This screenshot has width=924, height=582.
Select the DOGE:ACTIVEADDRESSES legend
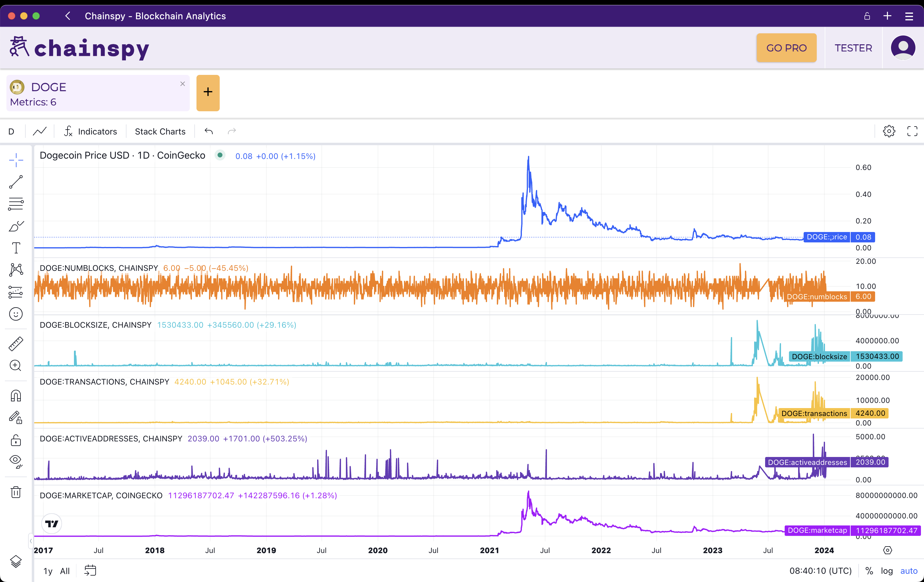click(111, 438)
